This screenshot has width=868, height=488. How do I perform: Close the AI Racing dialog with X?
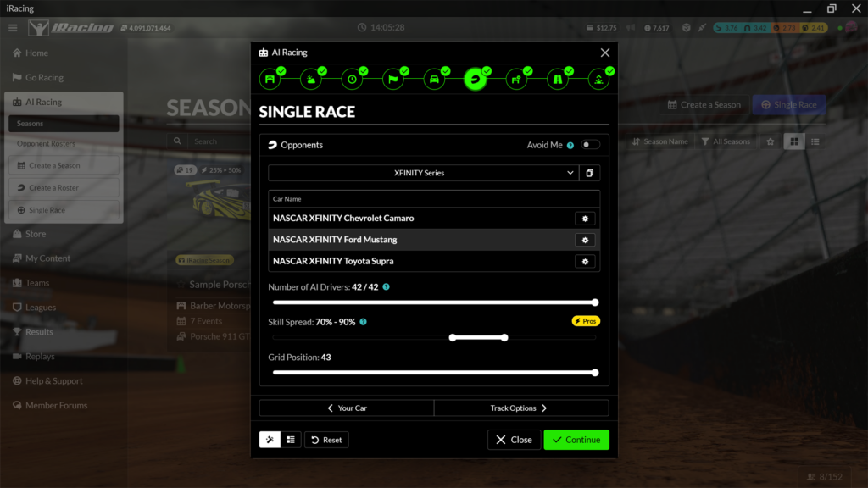pyautogui.click(x=605, y=53)
